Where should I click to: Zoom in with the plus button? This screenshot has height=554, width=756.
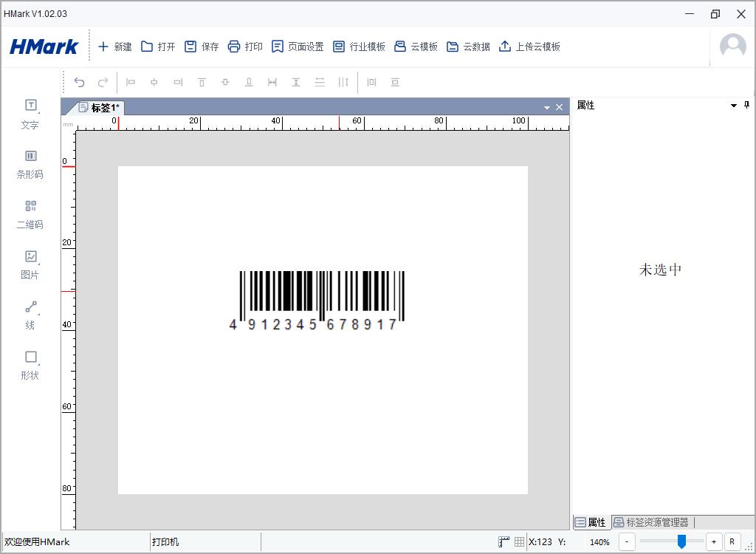[714, 541]
